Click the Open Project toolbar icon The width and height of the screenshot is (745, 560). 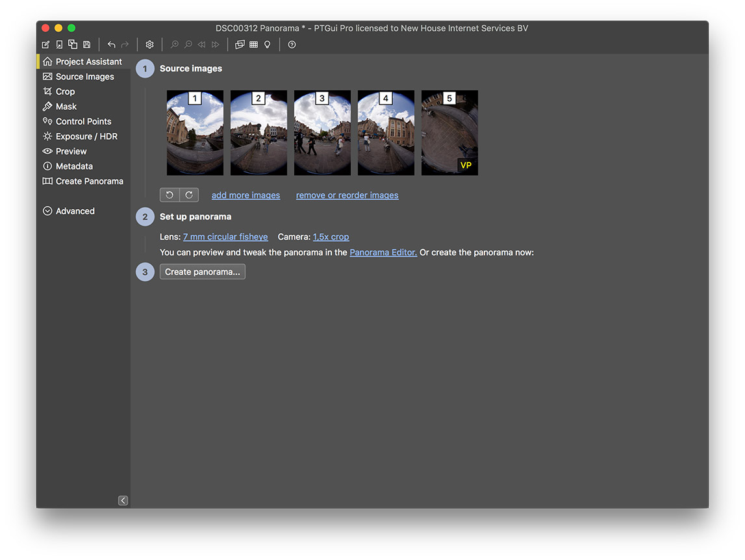pyautogui.click(x=59, y=45)
